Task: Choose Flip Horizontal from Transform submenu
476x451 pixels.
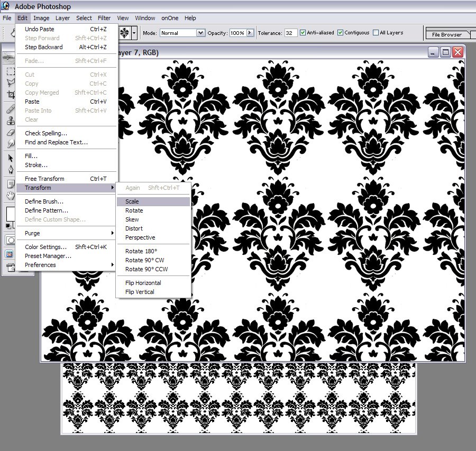Action: coord(153,283)
